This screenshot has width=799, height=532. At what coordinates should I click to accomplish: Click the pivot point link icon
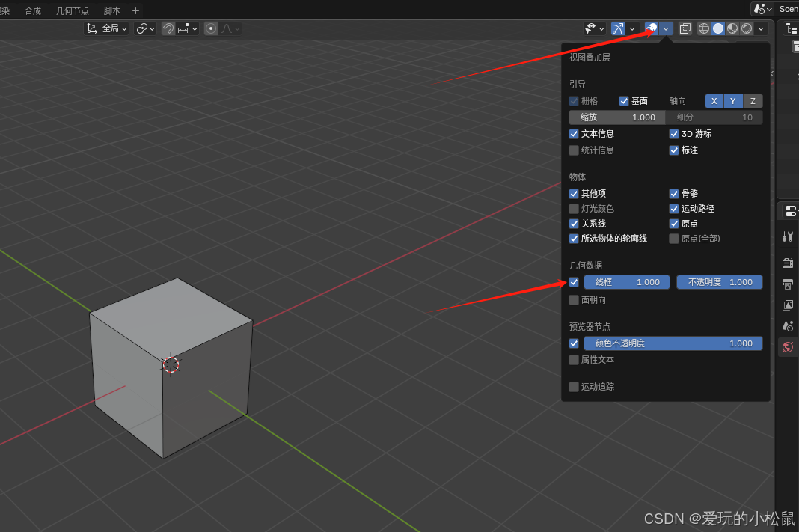tap(141, 28)
